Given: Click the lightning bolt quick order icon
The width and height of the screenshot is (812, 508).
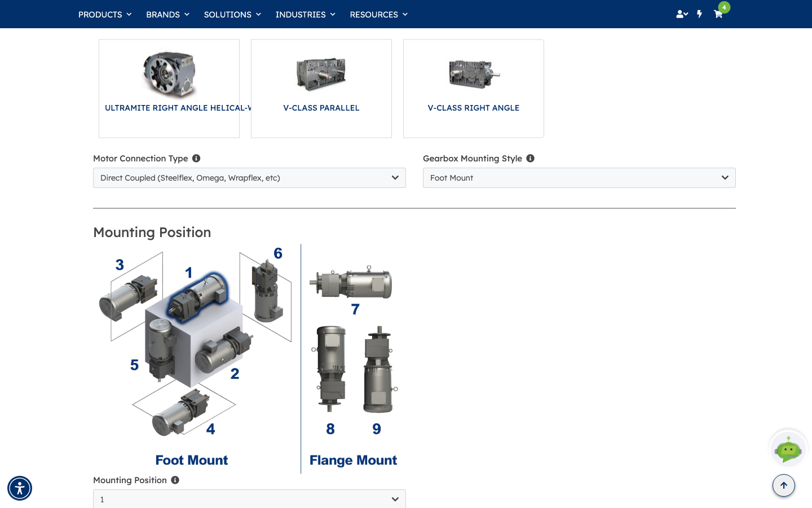Looking at the screenshot, I should (700, 14).
